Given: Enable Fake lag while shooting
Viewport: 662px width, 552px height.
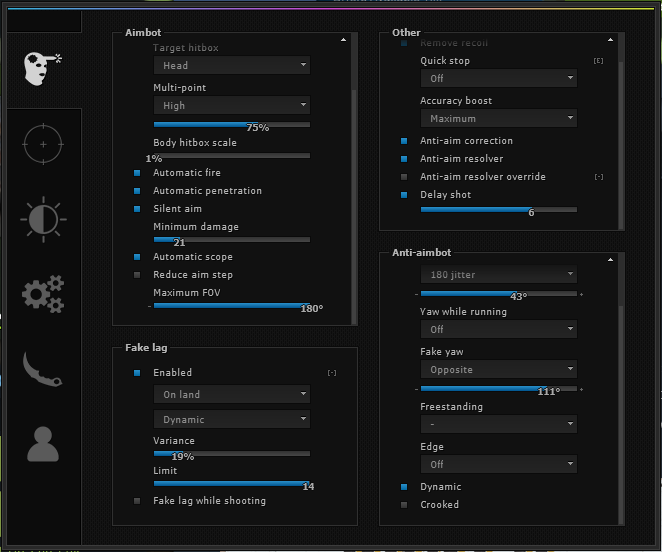Looking at the screenshot, I should pos(138,501).
